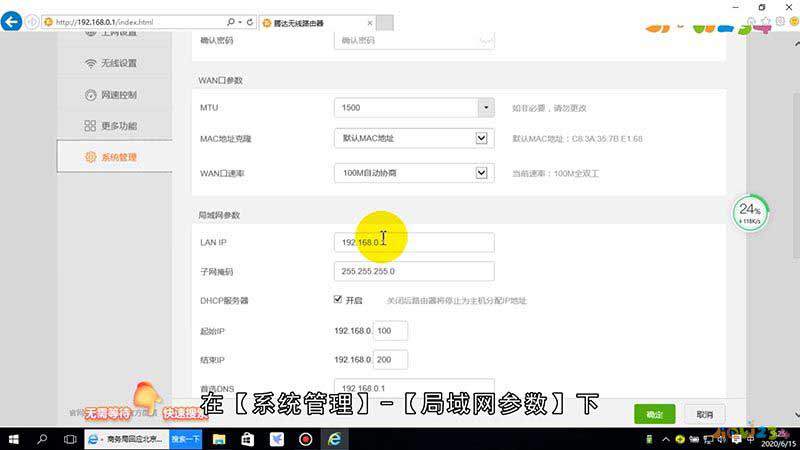Image resolution: width=800 pixels, height=450 pixels.
Task: Click the browser home icon in the toolbar
Action: [x=751, y=21]
